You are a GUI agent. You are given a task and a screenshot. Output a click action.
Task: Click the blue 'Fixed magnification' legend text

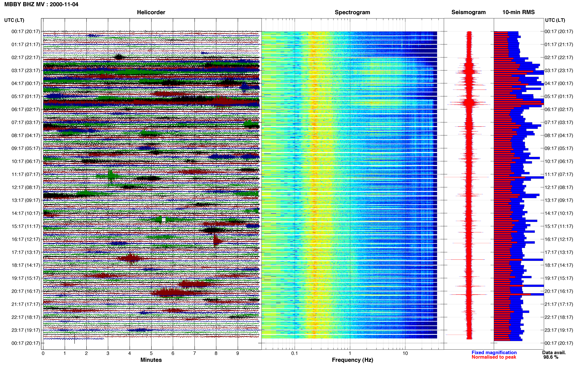[x=494, y=353]
